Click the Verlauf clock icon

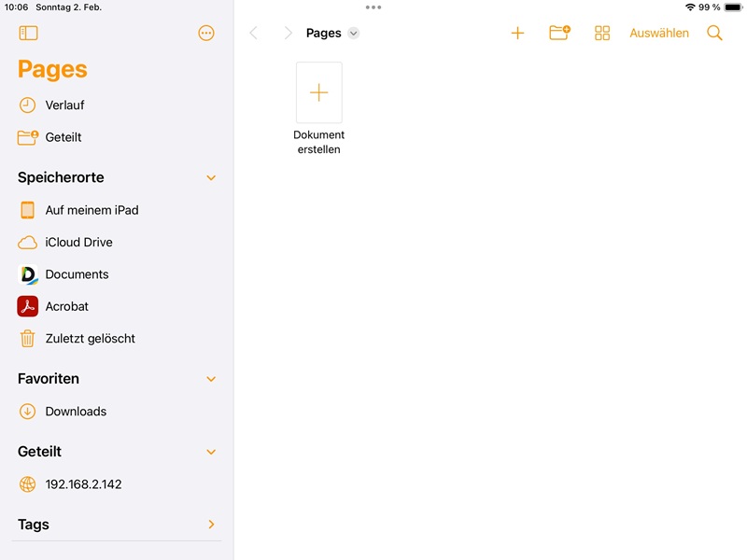tap(27, 105)
